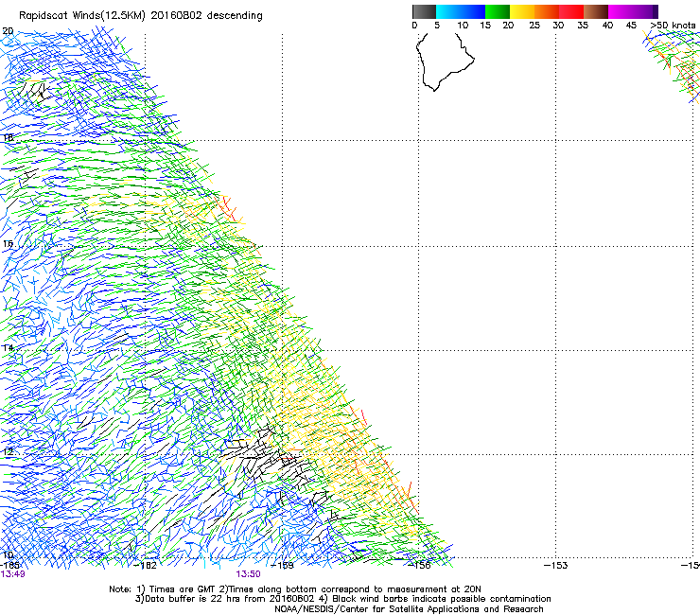Click the NOAA/NESDIS credit line
Viewport: 700px width, 615px height.
(409, 609)
